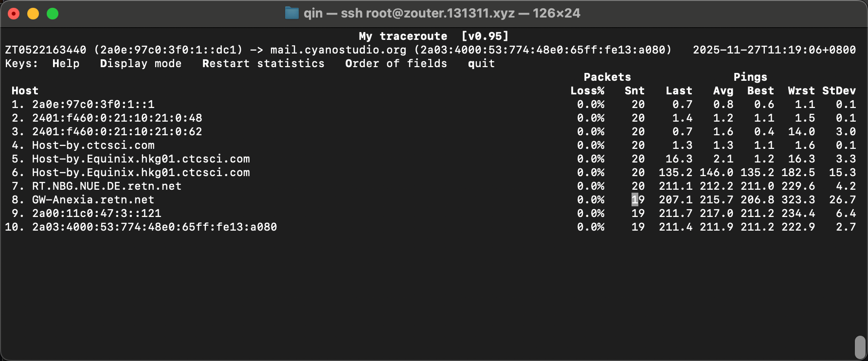Click Restart statistics in keys row
Screen dimensions: 868x361
(x=263, y=64)
